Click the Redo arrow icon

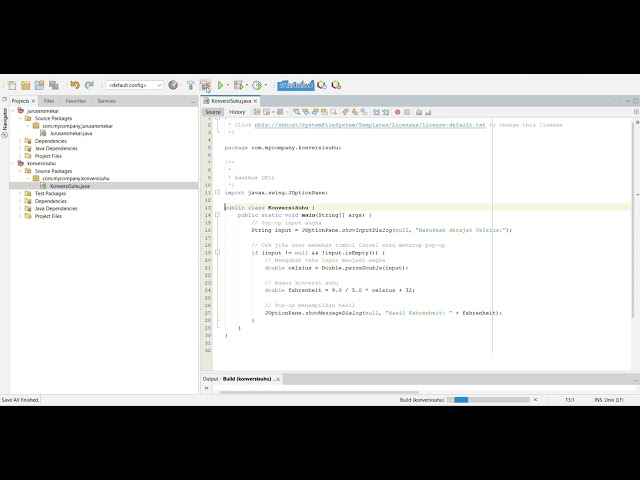(x=89, y=85)
